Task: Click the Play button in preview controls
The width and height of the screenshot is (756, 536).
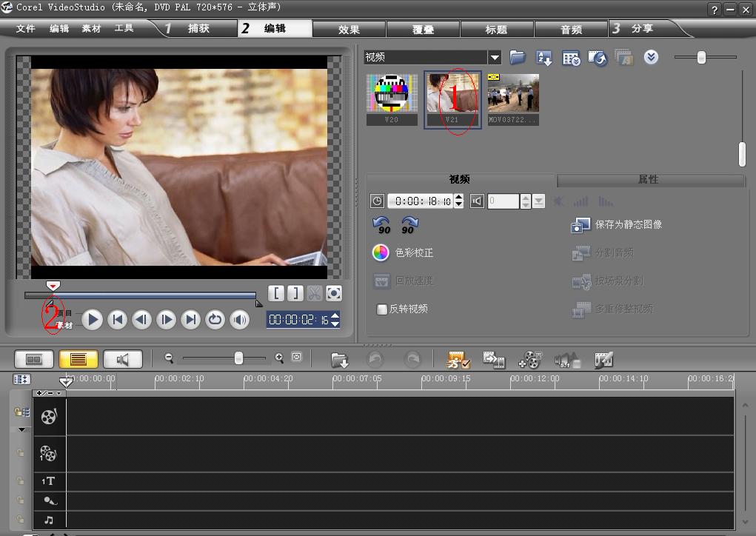Action: point(92,320)
